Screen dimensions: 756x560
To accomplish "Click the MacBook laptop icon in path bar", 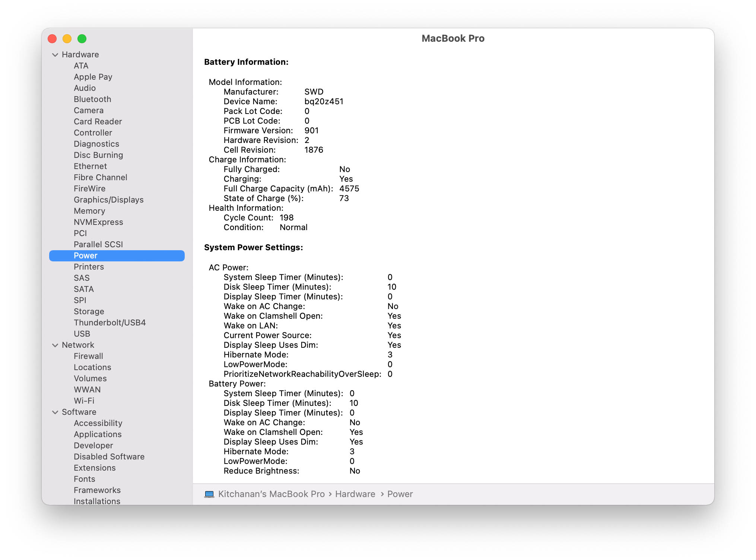I will 209,494.
